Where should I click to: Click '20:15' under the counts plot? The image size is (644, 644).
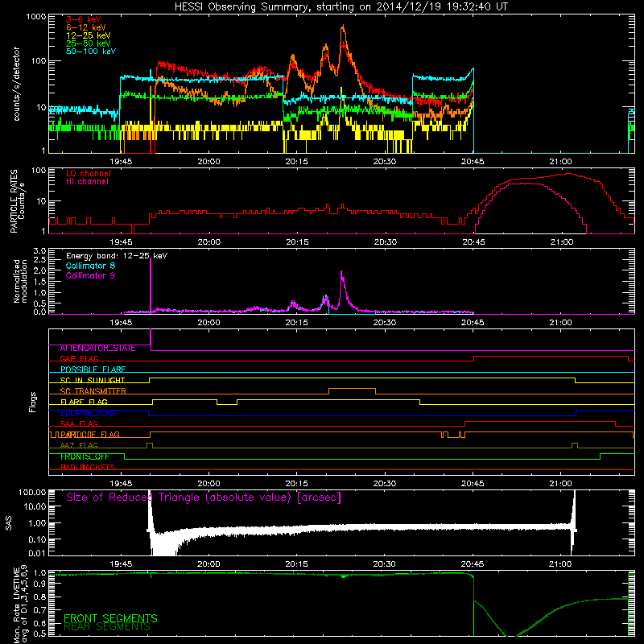(x=296, y=162)
